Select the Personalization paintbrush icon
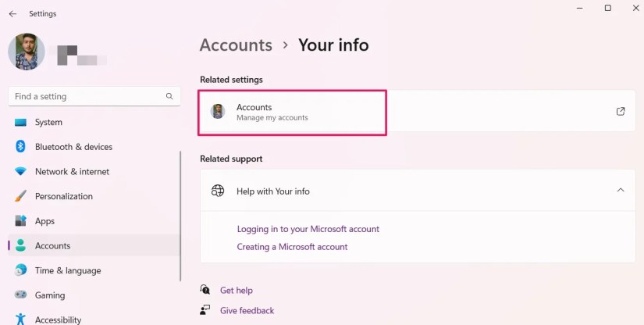The image size is (644, 325). tap(20, 196)
